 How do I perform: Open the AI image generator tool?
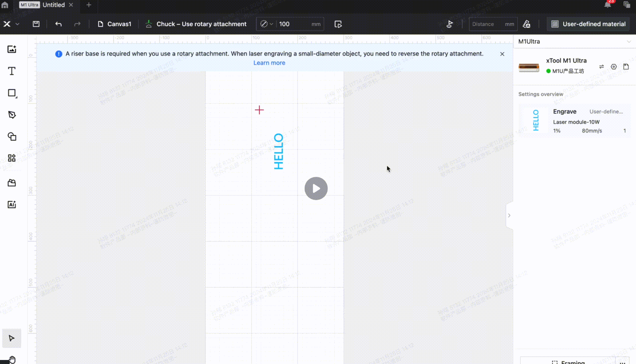(12, 204)
